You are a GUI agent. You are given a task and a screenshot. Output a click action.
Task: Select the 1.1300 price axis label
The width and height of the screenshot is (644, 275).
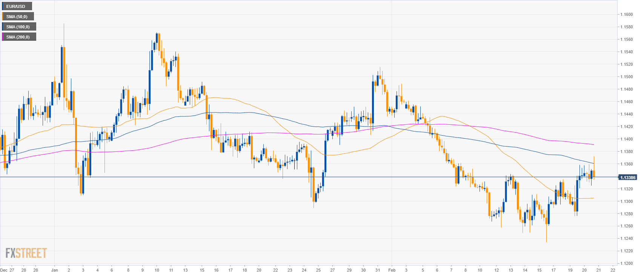627,201
